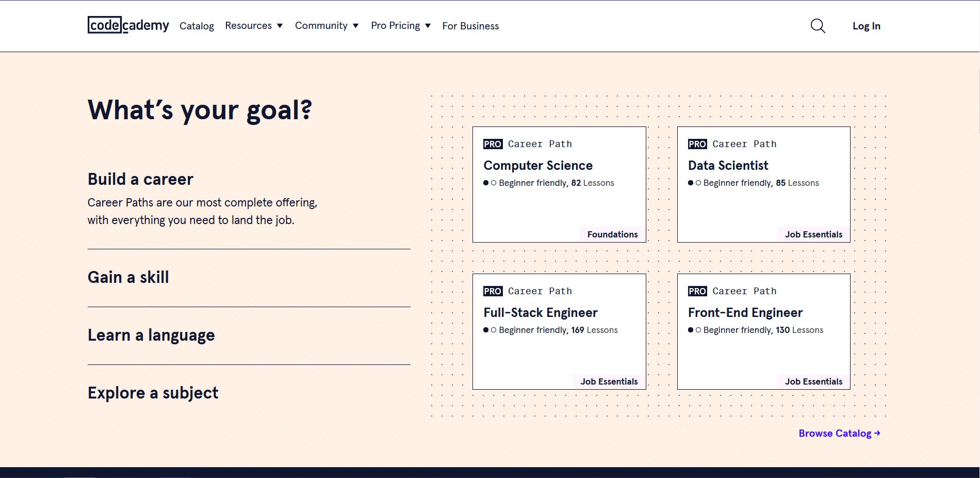Click Job Essentials tag on Data Scientist card
The image size is (980, 478).
coord(813,234)
